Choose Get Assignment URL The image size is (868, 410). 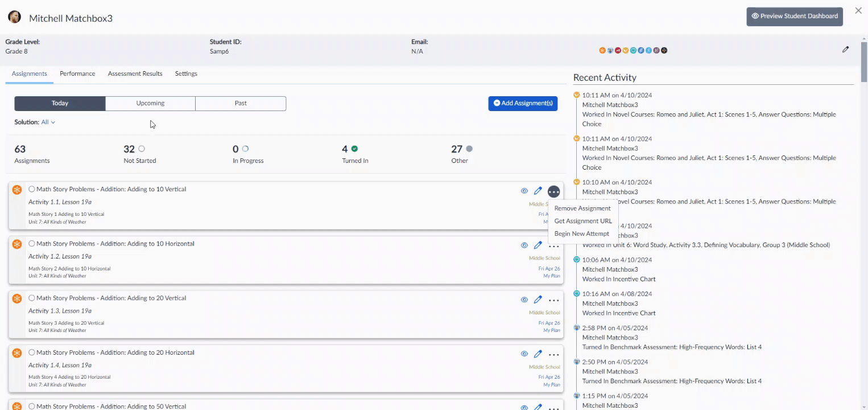[x=583, y=221]
